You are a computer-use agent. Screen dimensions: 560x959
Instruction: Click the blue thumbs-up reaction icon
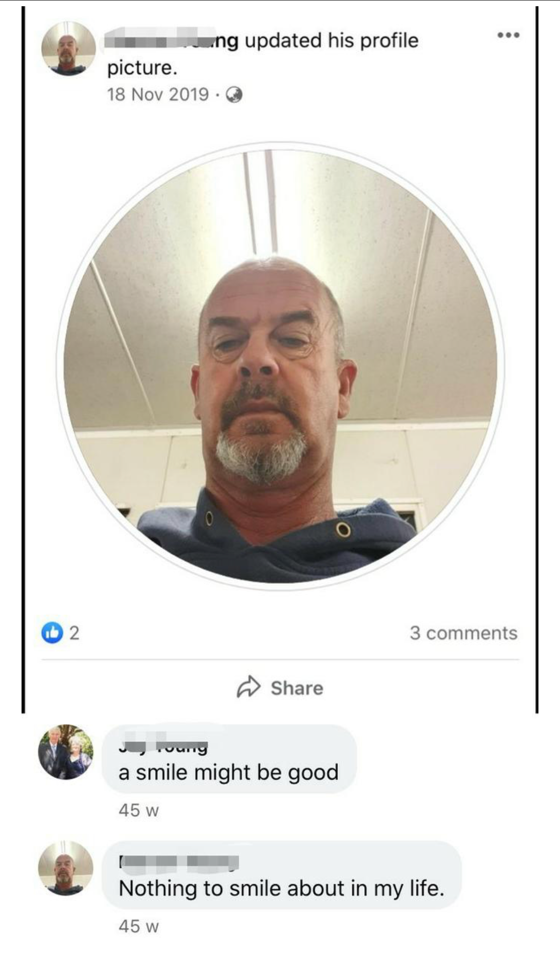[x=52, y=632]
